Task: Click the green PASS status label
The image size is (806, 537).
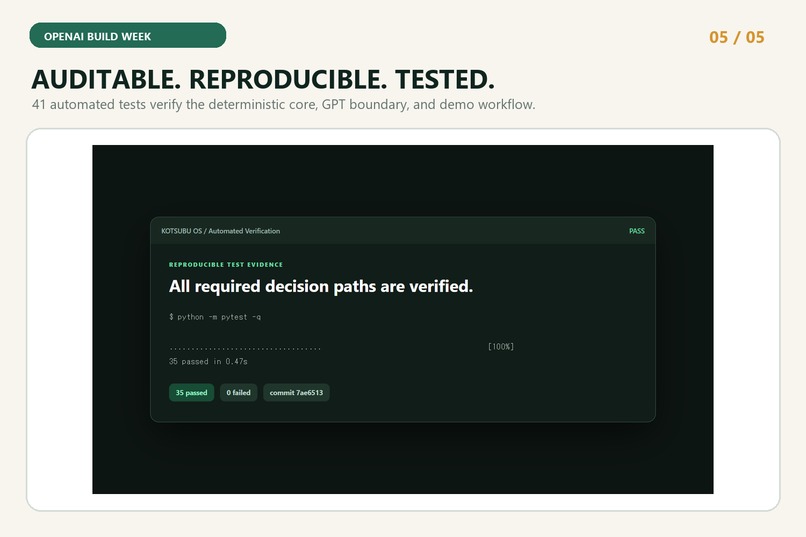Action: (x=636, y=231)
